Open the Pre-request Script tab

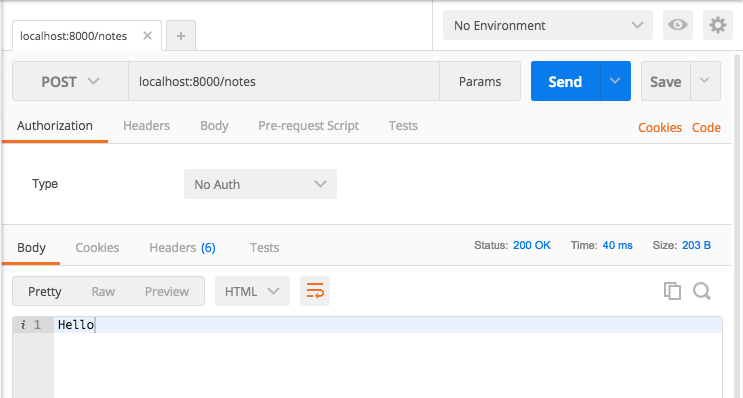point(308,126)
